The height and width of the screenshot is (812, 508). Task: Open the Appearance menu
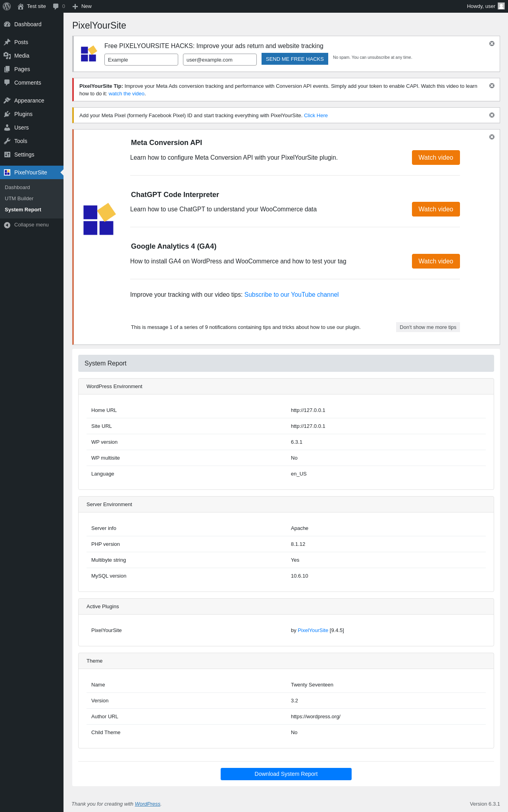click(x=32, y=101)
